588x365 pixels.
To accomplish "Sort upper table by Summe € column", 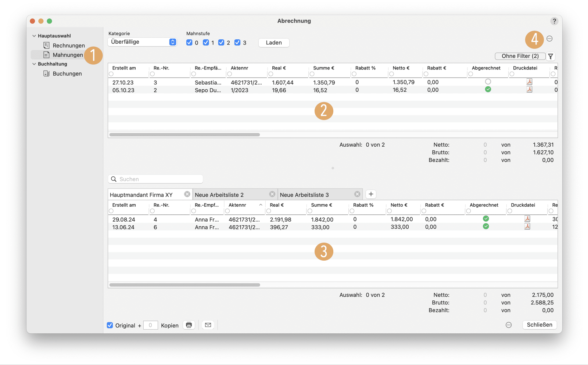I will pos(323,68).
